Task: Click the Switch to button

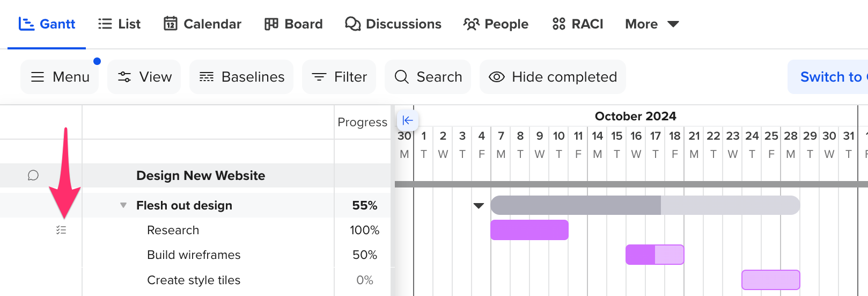Action: (828, 77)
